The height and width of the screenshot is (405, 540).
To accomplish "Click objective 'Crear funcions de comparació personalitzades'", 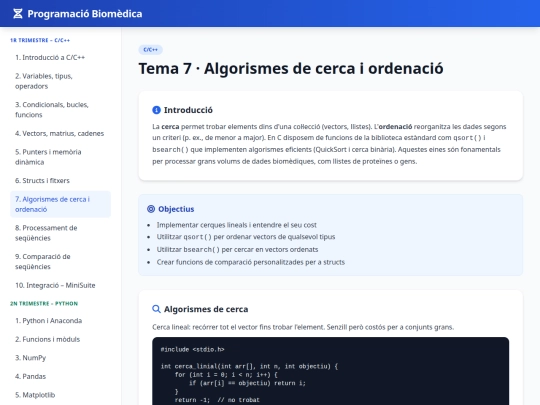I will pos(251,262).
